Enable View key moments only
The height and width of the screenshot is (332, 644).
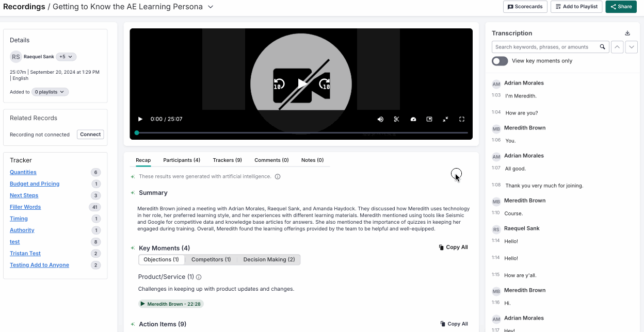(x=500, y=60)
